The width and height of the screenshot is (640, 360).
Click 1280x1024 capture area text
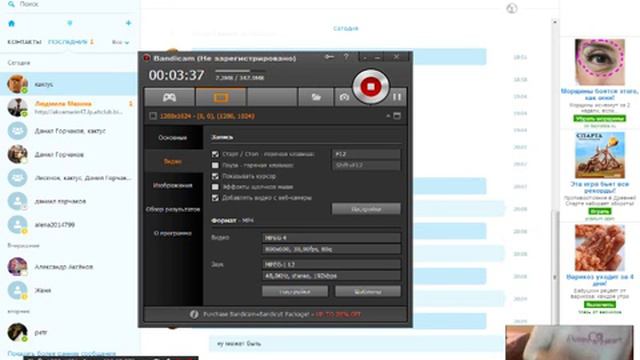(x=207, y=116)
